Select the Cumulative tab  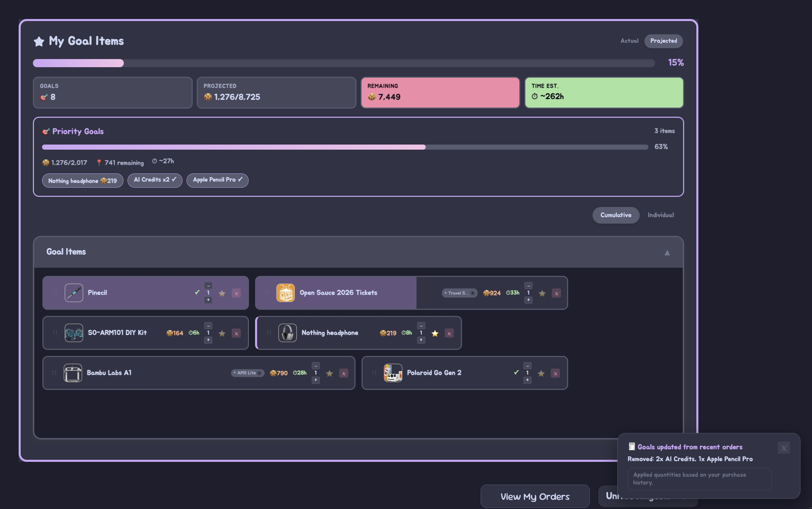(x=616, y=215)
